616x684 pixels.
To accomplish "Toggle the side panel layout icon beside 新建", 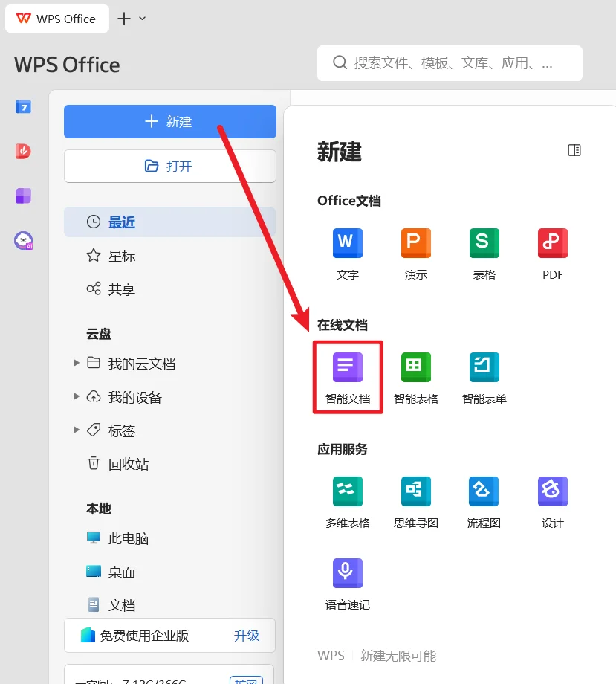I will pos(574,150).
